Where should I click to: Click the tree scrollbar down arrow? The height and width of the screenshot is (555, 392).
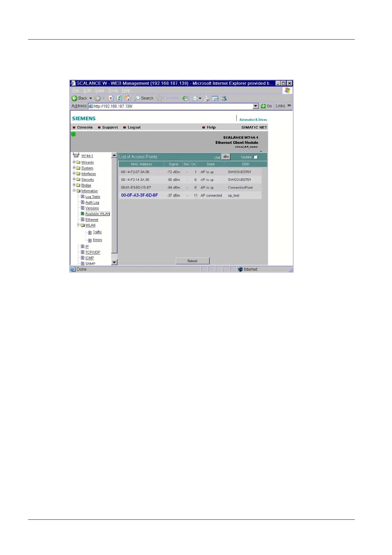[114, 262]
